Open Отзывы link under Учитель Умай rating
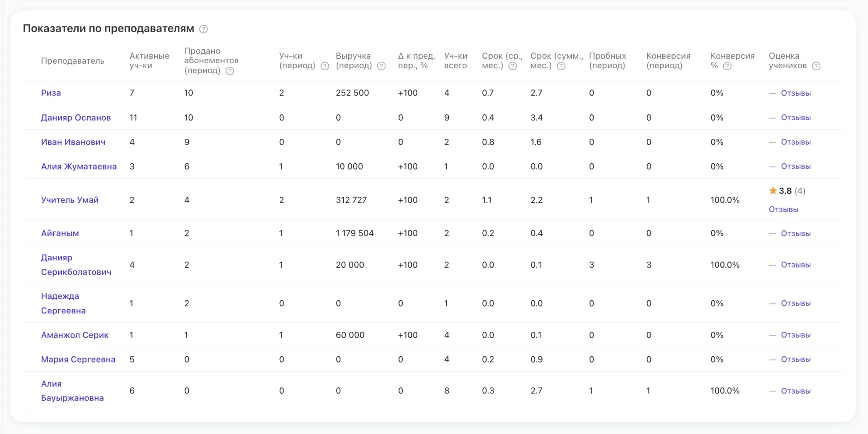The width and height of the screenshot is (868, 434). pyautogui.click(x=783, y=209)
